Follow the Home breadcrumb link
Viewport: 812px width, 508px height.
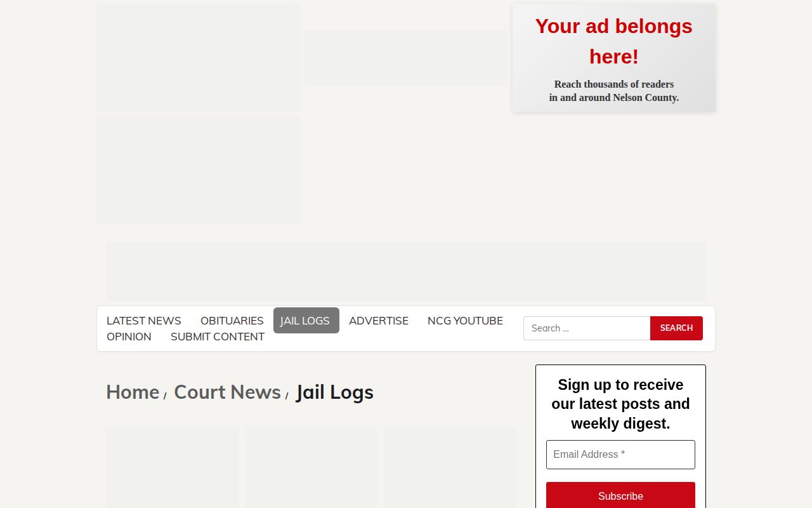click(133, 392)
